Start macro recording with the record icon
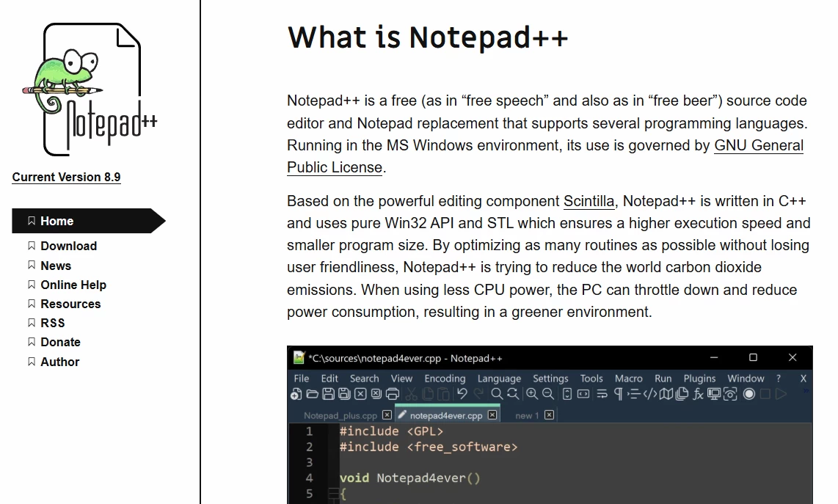This screenshot has width=838, height=504. tap(750, 394)
